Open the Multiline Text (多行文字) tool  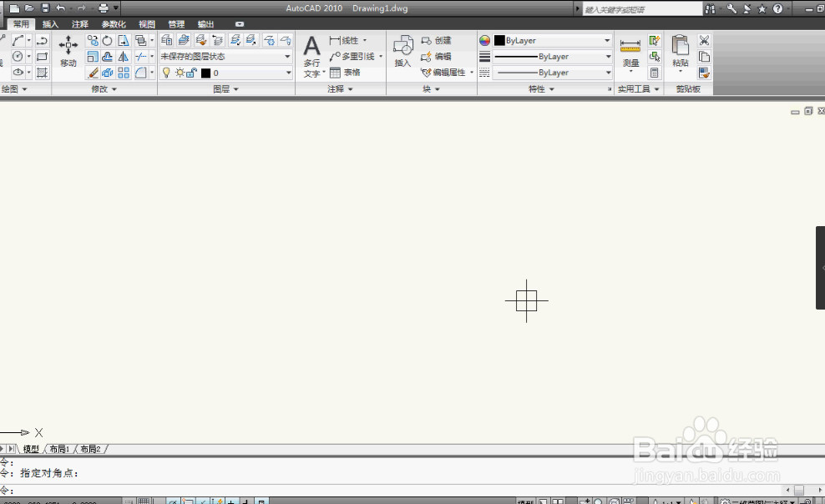pyautogui.click(x=312, y=56)
